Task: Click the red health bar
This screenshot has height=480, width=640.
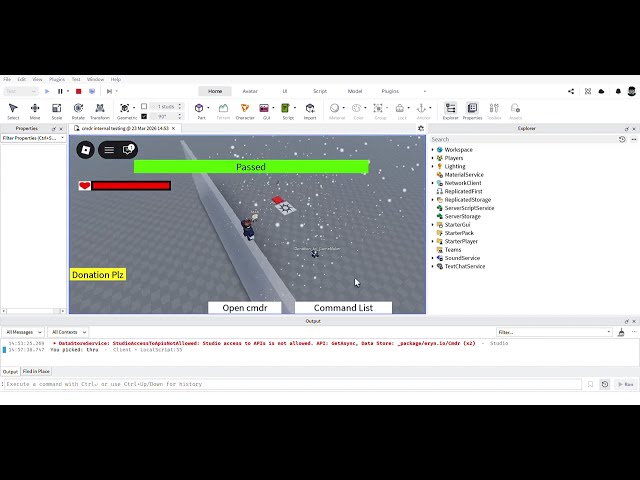Action: point(131,186)
